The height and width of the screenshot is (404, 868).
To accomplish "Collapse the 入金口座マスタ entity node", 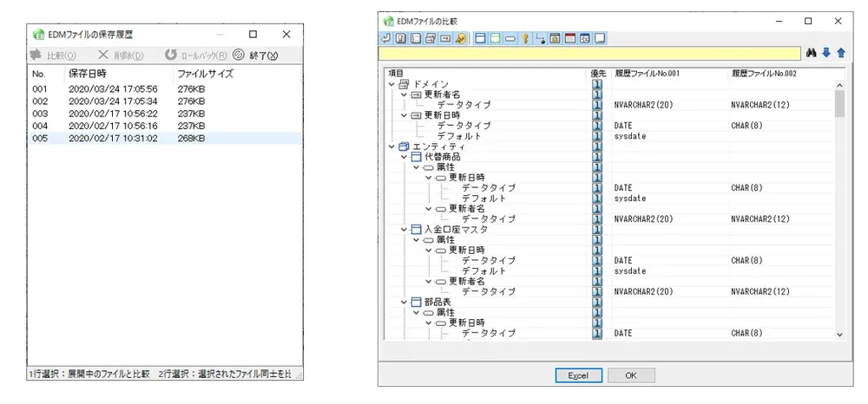I will coord(404,230).
